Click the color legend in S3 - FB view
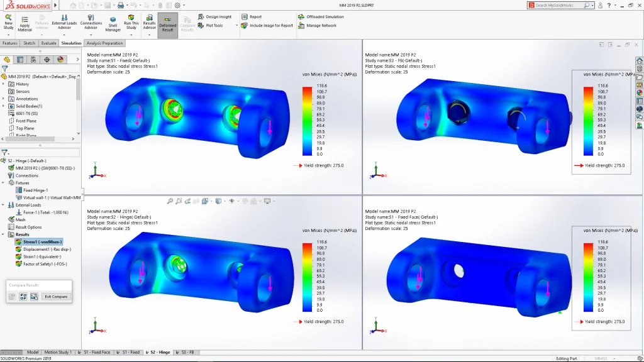Screen dimensions: 644x362 pyautogui.click(x=588, y=121)
